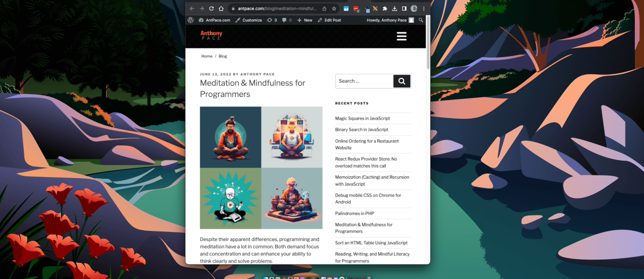Open the admin bar search icon
This screenshot has height=279, width=644.
[421, 20]
